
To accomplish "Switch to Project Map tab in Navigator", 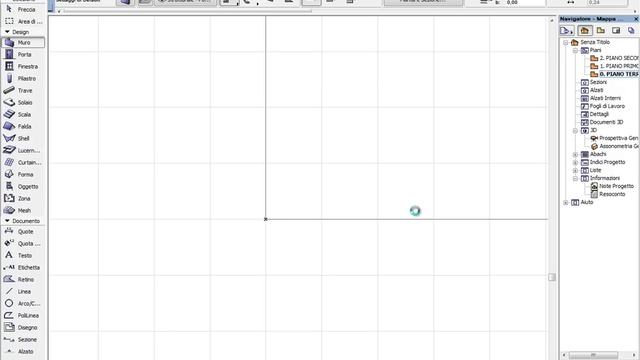I will click(x=584, y=31).
